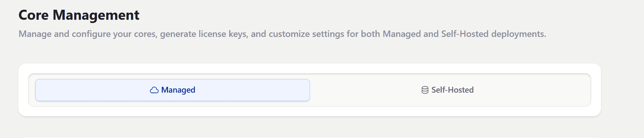Open the Self-Hosted deployment tab
Viewport: 644px width, 138px height.
click(448, 90)
